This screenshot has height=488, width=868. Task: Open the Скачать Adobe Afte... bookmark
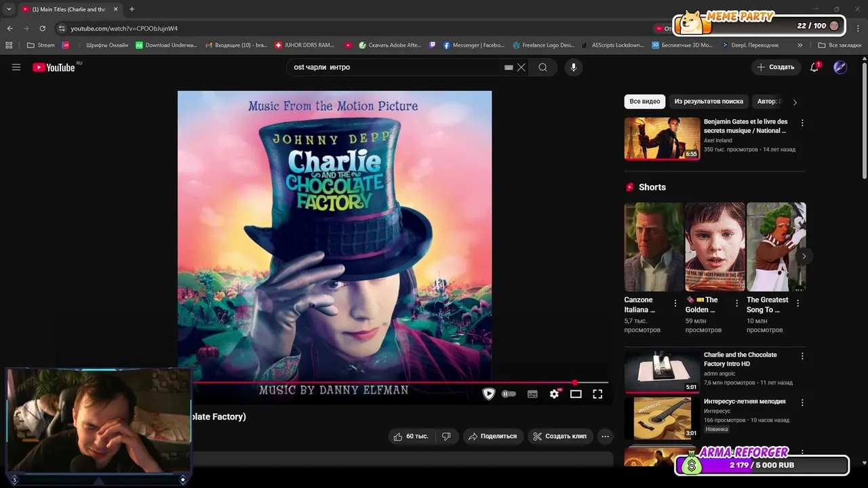391,45
